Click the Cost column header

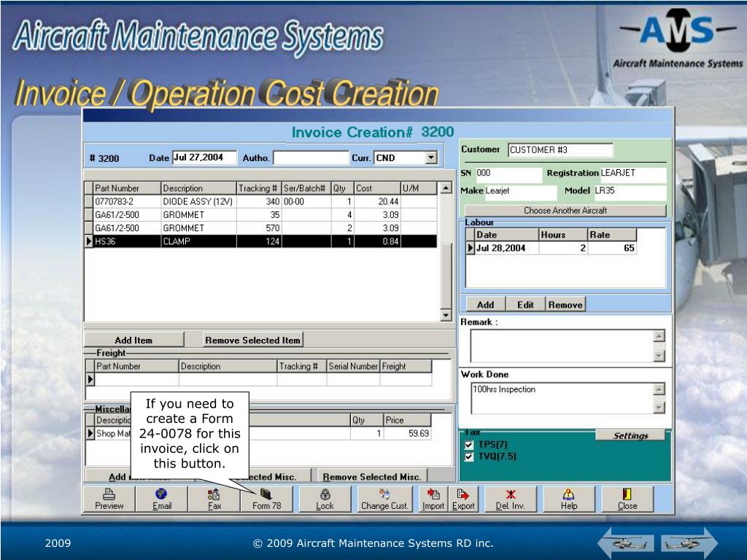coord(377,189)
